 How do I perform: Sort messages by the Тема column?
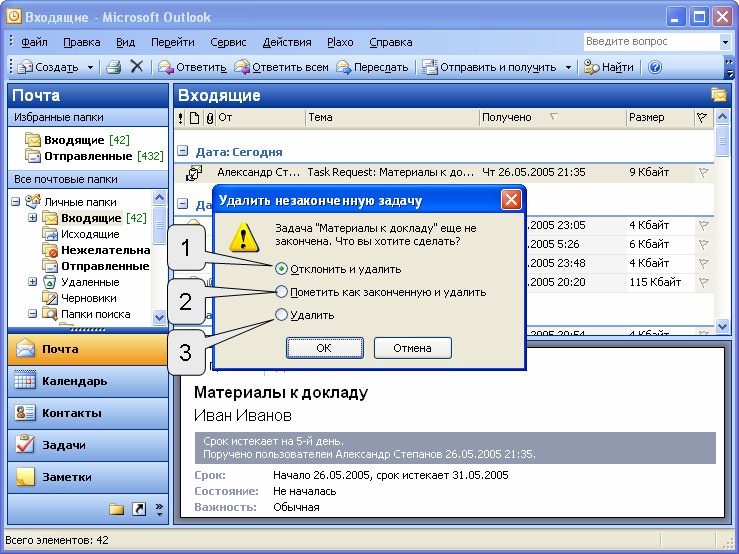tap(392, 117)
